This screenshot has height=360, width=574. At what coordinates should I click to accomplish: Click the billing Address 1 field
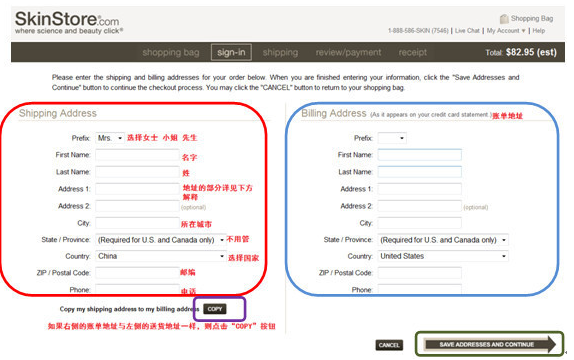[x=420, y=189]
